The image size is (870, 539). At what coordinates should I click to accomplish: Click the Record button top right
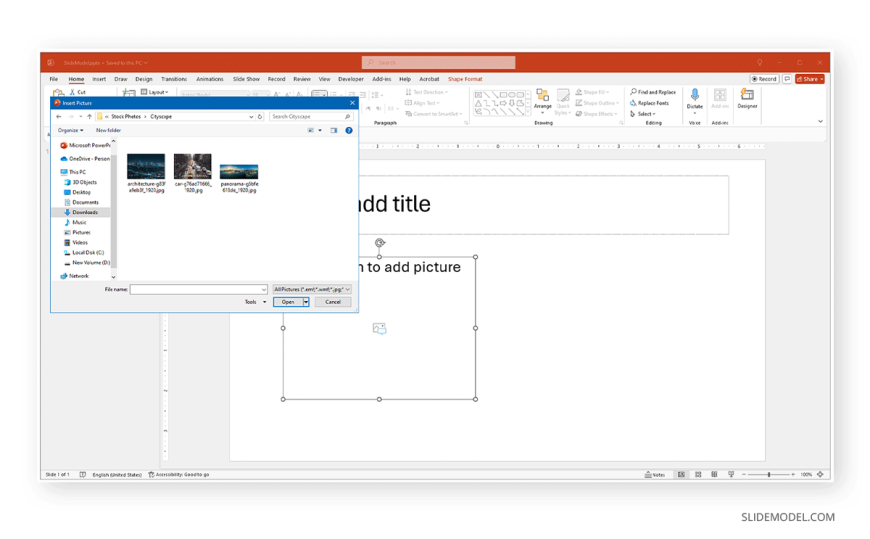(765, 79)
